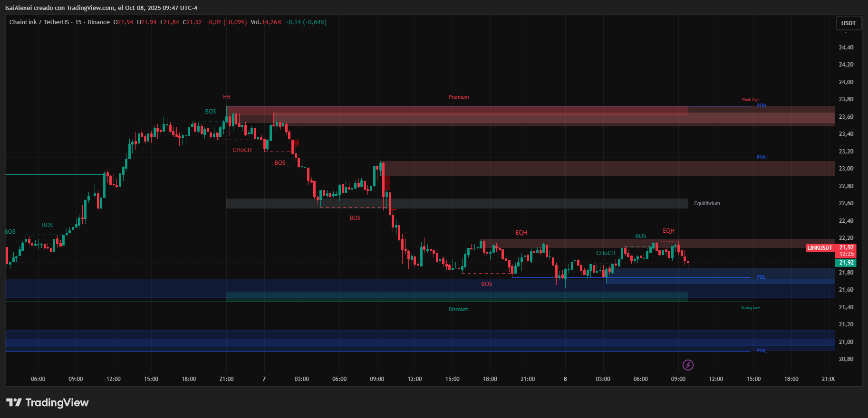The height and width of the screenshot is (418, 868).
Task: Click the red LINKUSDT symbol label
Action: 820,248
